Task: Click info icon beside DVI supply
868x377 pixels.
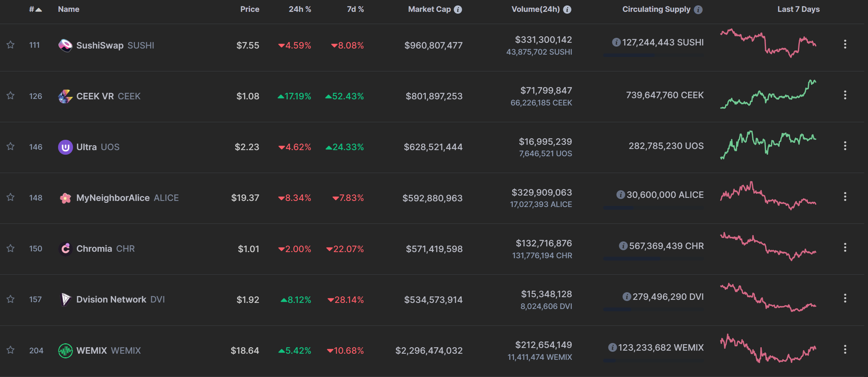Action: tap(627, 297)
